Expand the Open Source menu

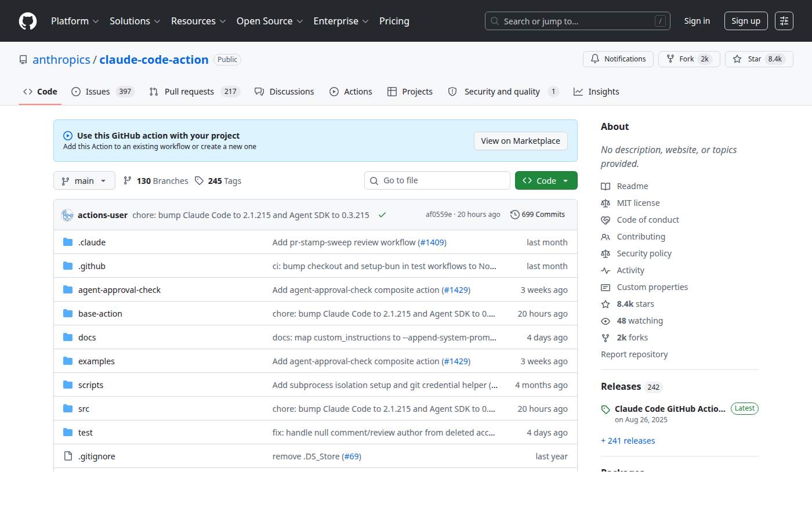tap(270, 21)
